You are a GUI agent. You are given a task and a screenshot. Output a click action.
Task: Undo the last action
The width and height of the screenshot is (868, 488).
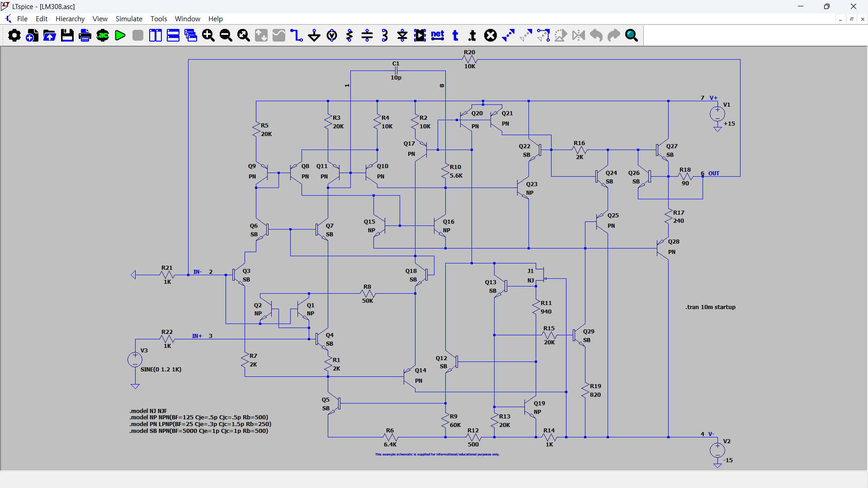point(596,35)
